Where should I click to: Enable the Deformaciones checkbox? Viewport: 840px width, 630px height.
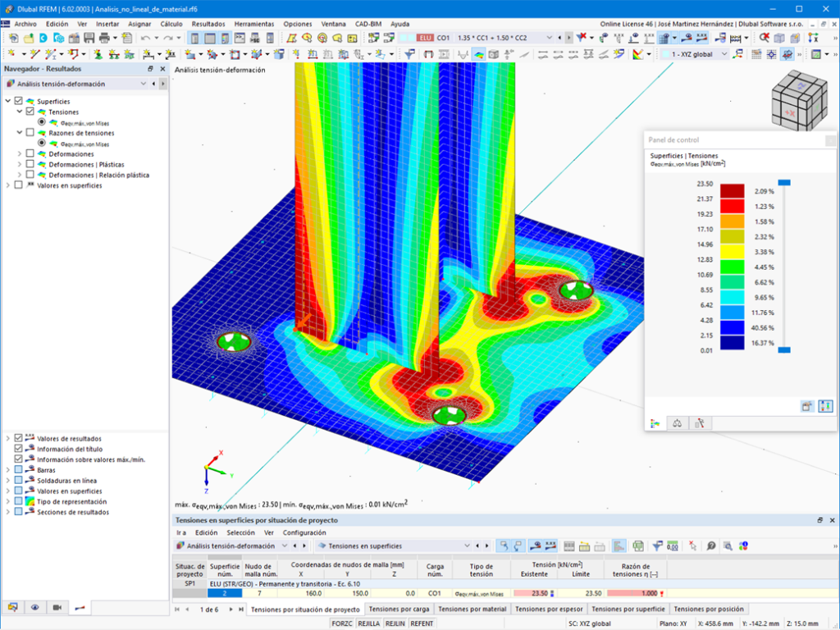point(30,153)
